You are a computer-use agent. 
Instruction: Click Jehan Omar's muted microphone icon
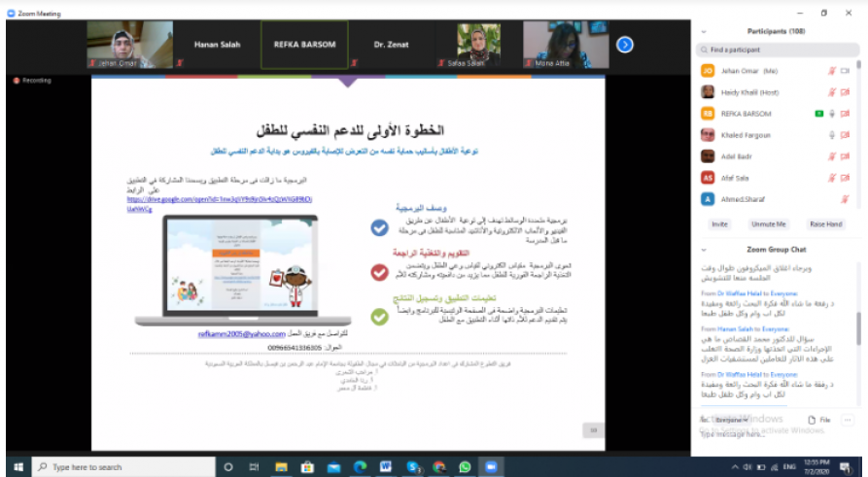tap(832, 70)
